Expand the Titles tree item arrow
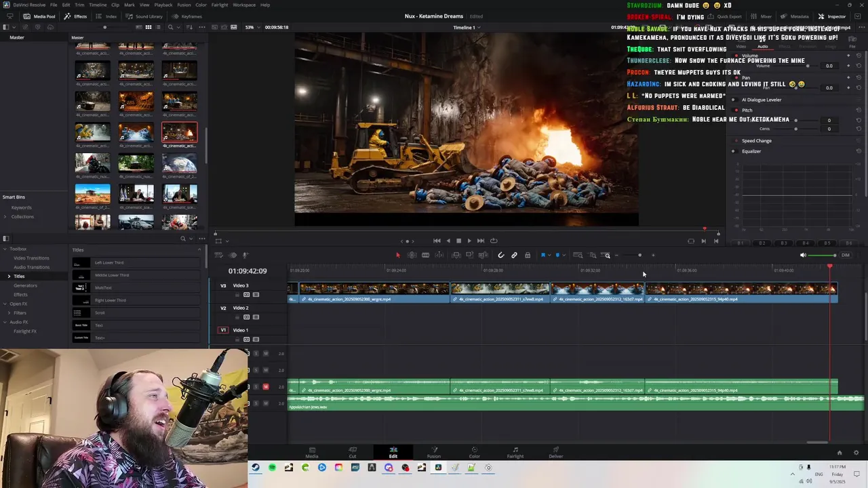 click(x=9, y=276)
